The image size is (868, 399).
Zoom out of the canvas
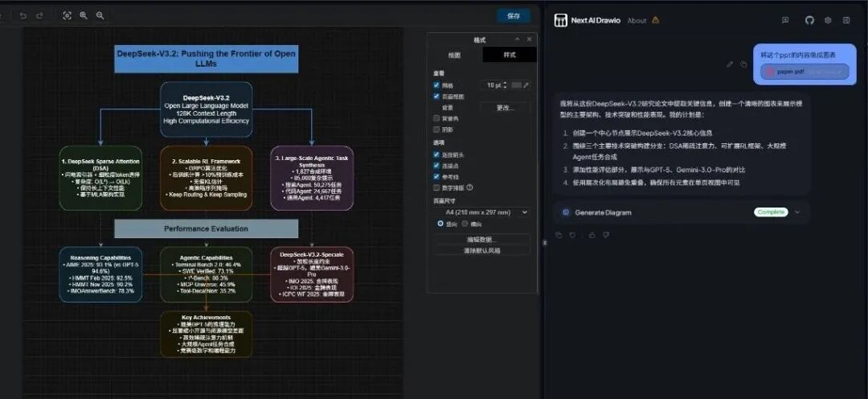[x=100, y=15]
